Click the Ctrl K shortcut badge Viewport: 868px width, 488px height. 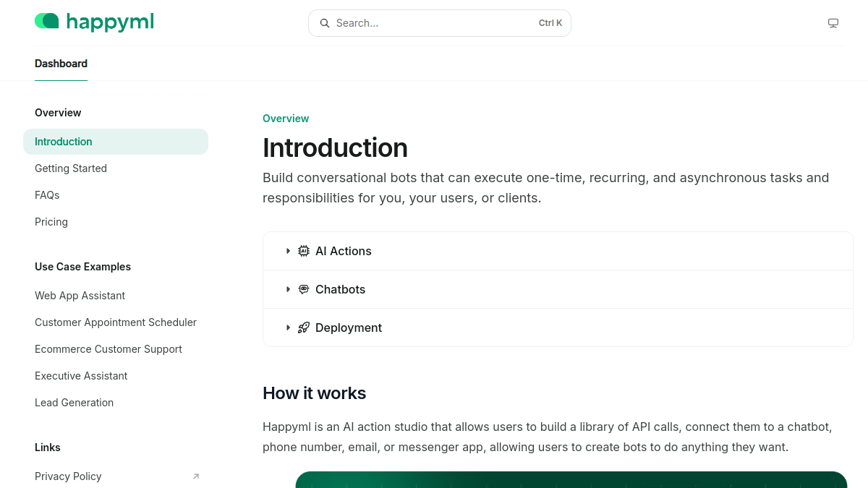tap(550, 23)
